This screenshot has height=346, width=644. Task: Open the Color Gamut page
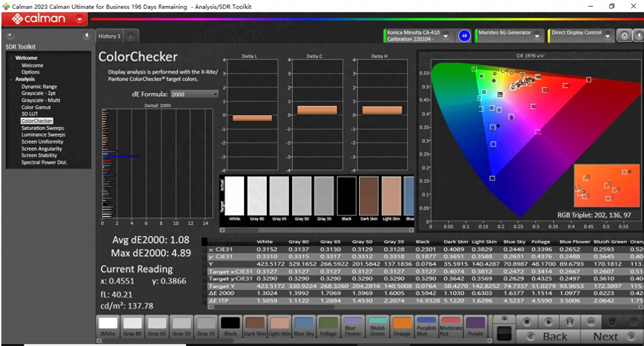pos(36,107)
